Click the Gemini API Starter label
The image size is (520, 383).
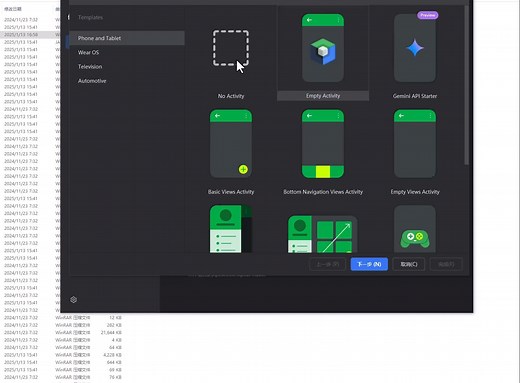[x=415, y=96]
